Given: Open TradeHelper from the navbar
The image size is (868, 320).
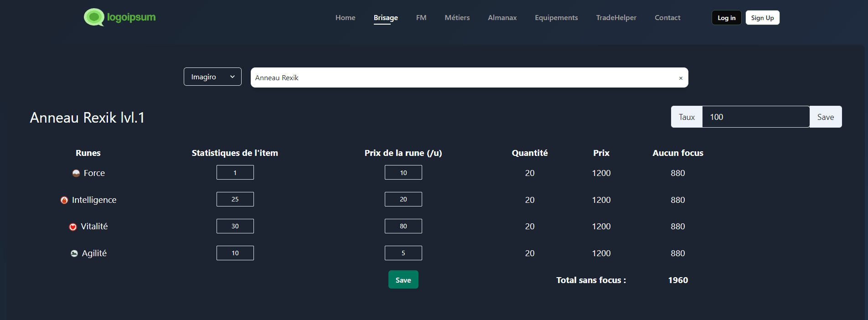Looking at the screenshot, I should (616, 18).
